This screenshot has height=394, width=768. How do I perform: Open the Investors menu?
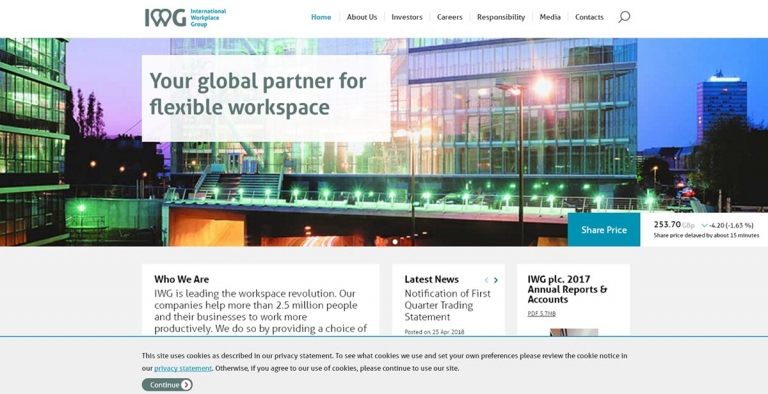(407, 17)
